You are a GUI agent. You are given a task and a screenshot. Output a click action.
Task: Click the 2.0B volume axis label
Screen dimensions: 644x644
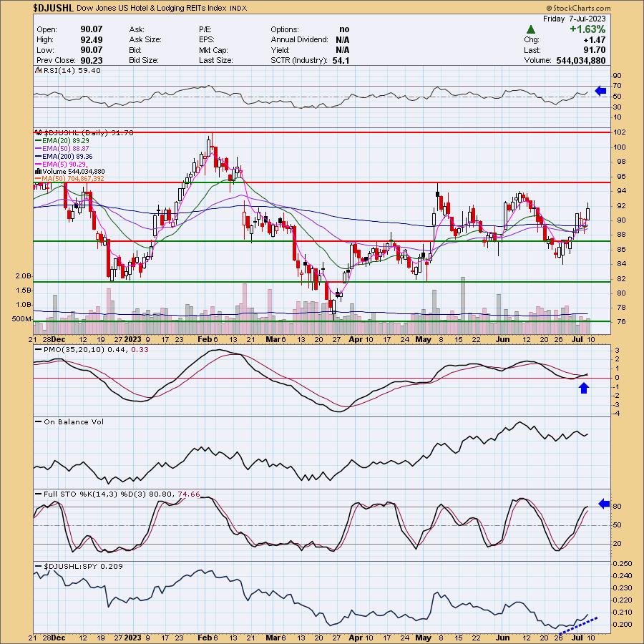[x=23, y=276]
